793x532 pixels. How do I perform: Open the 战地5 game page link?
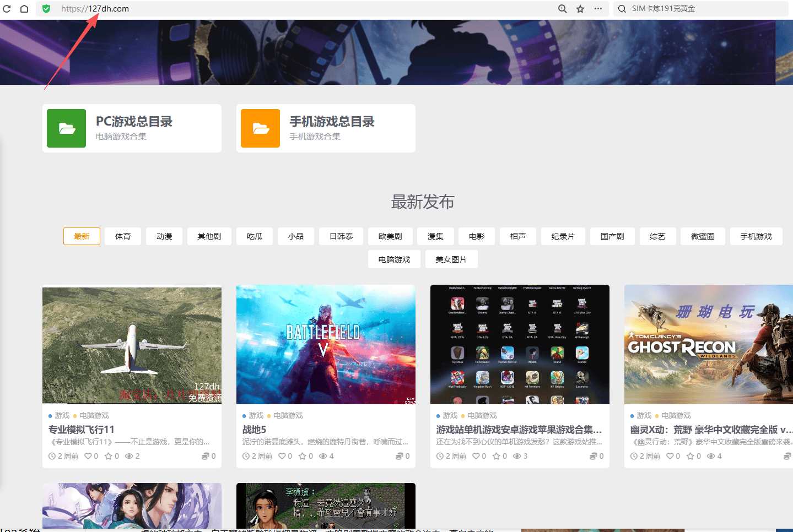255,430
